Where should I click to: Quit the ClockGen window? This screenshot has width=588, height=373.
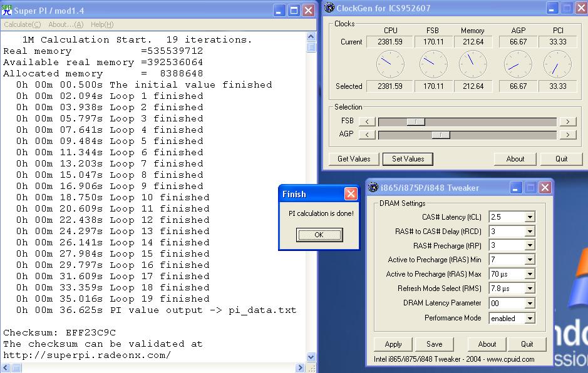pyautogui.click(x=561, y=159)
